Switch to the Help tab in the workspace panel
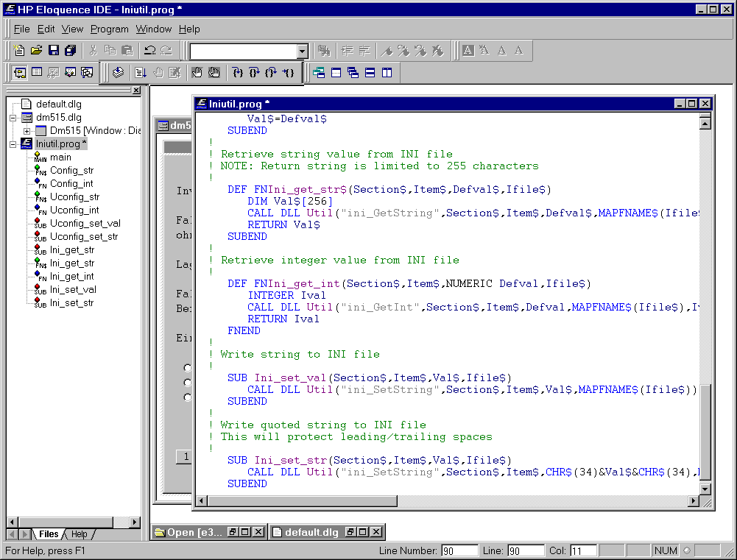 pos(80,534)
